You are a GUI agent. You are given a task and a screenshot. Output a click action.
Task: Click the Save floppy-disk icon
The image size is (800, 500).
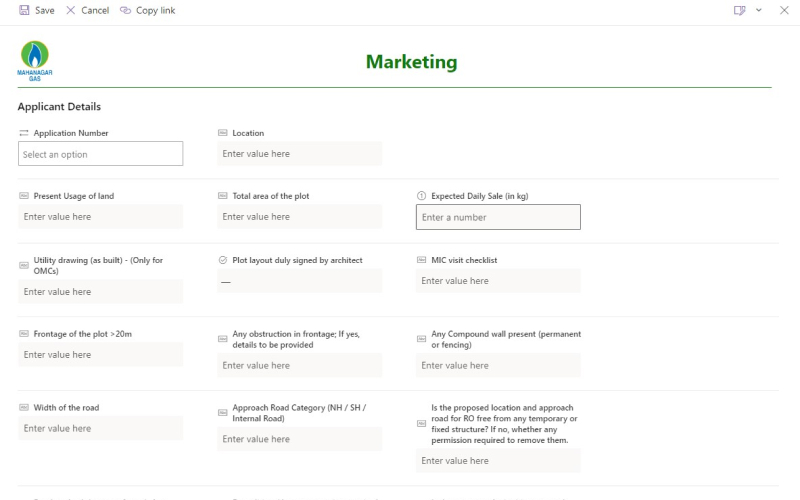point(24,10)
